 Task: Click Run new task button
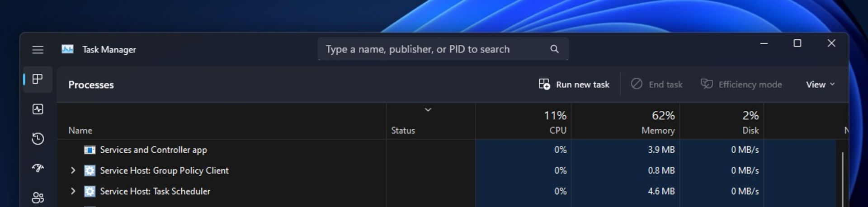574,85
